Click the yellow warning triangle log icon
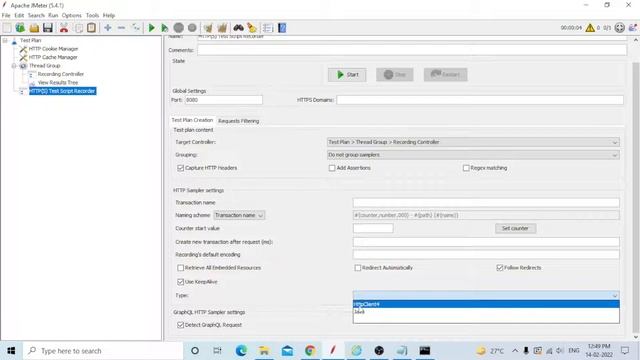The image size is (640, 360). pyautogui.click(x=590, y=28)
